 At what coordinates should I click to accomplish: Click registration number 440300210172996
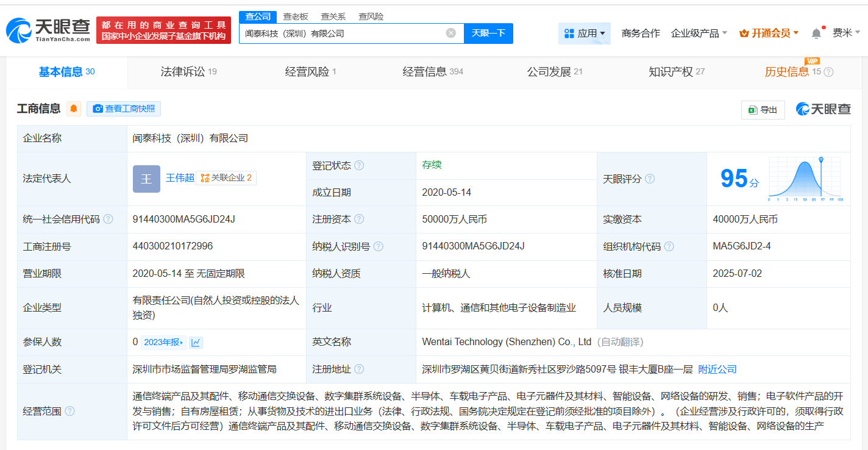(x=173, y=246)
